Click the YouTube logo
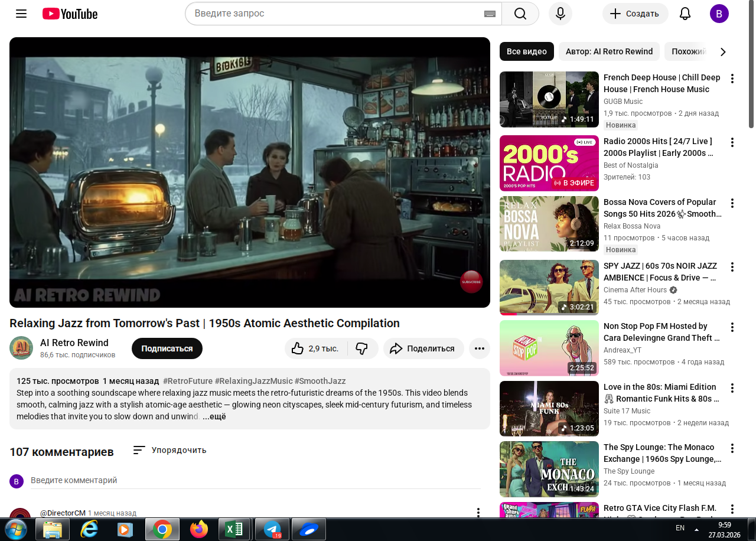The width and height of the screenshot is (756, 541). pos(70,14)
